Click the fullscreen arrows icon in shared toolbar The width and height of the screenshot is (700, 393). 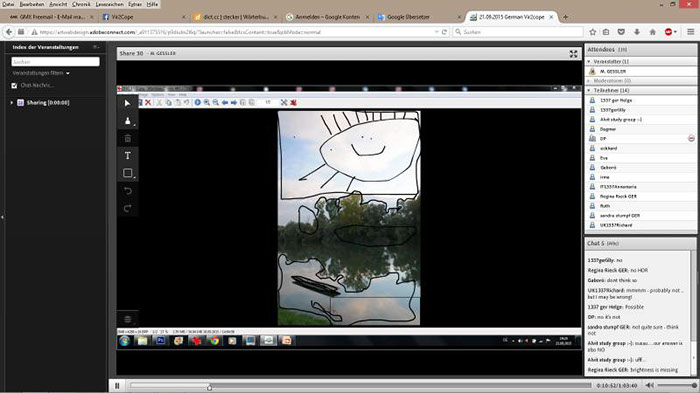pos(283,103)
